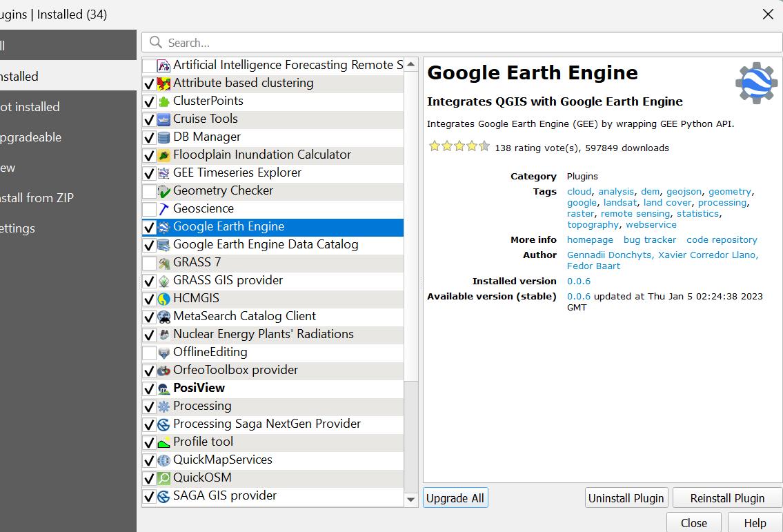Open the Install from ZIP tab
The image size is (783, 532).
click(37, 198)
